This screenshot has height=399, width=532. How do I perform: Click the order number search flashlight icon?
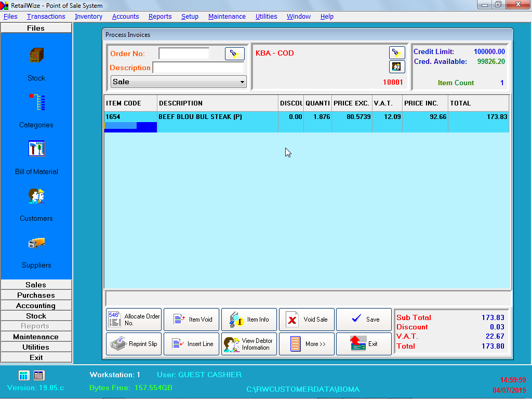pyautogui.click(x=234, y=54)
